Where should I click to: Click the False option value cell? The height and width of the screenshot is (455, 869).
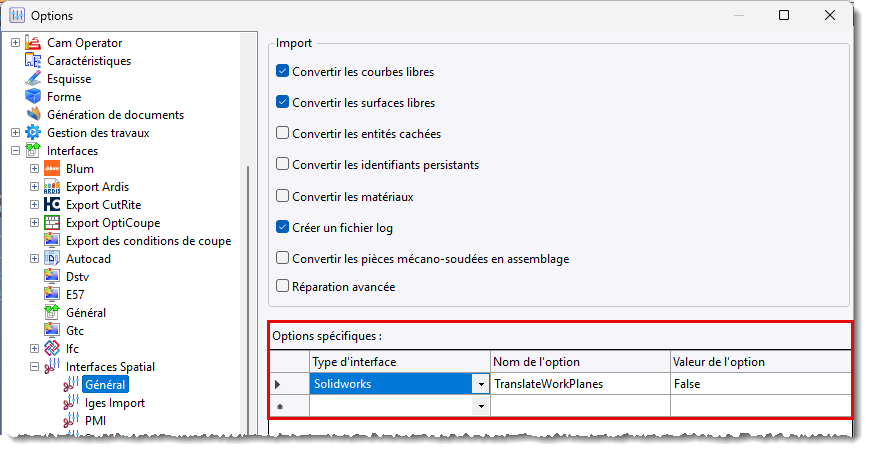(760, 384)
